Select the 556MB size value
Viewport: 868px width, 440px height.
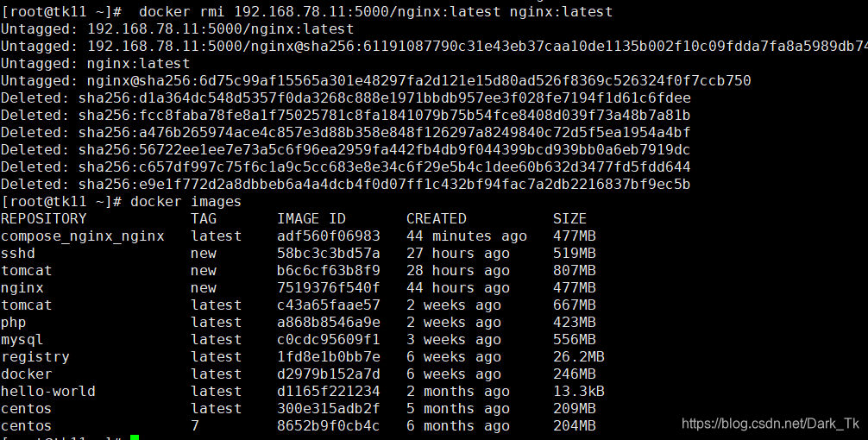pyautogui.click(x=574, y=339)
